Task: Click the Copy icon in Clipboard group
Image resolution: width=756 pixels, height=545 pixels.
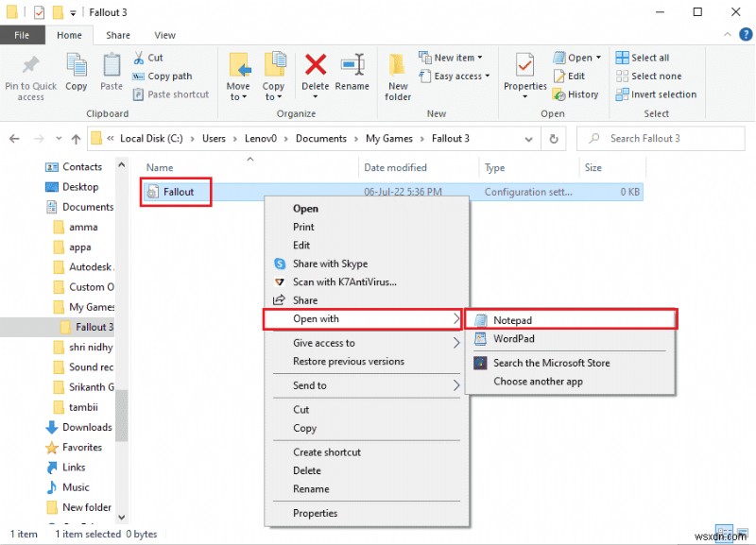Action: [77, 65]
